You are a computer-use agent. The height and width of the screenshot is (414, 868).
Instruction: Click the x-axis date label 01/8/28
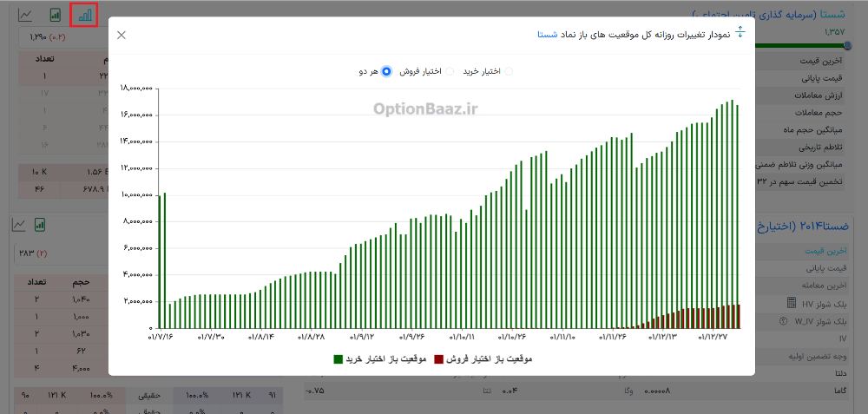(x=311, y=337)
